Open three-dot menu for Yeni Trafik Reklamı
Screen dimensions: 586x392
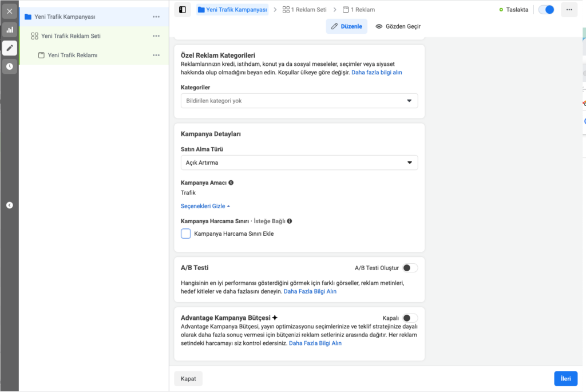[x=156, y=55]
